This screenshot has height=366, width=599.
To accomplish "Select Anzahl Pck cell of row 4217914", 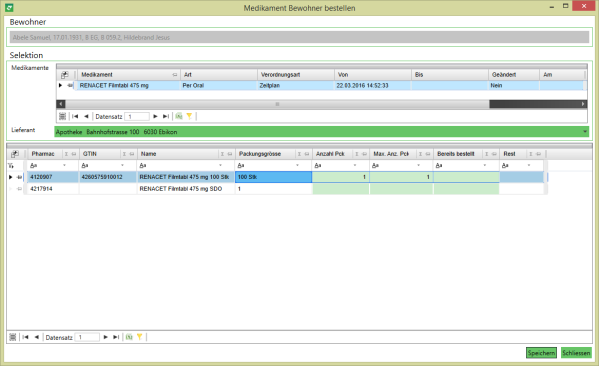I will [x=341, y=189].
